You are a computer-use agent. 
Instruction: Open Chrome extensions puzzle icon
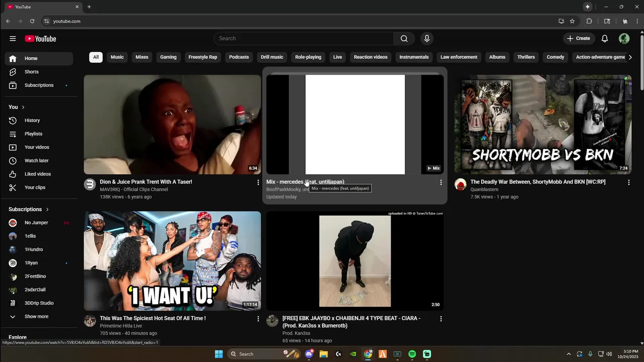(x=589, y=21)
